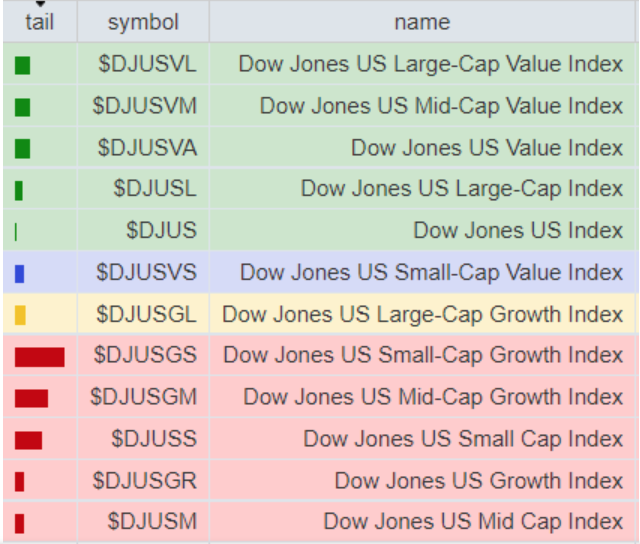The height and width of the screenshot is (544, 640).
Task: Select Dow Jones US Mid Cap Index name
Action: (473, 522)
